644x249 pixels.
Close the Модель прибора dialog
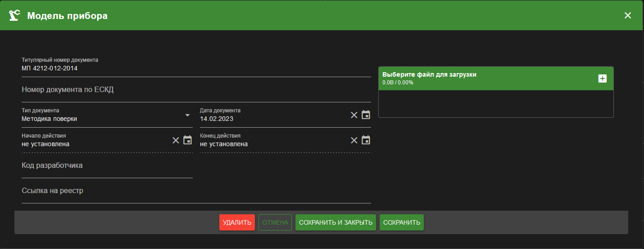(628, 15)
